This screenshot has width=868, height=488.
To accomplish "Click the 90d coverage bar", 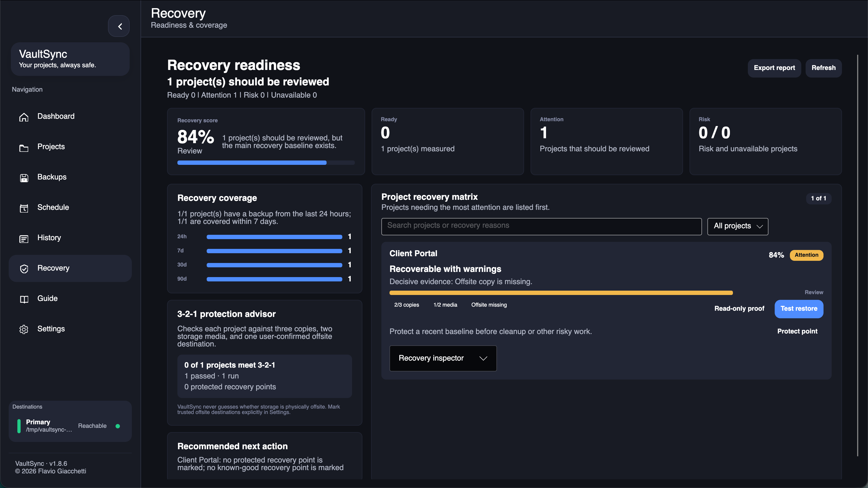I will pyautogui.click(x=274, y=279).
